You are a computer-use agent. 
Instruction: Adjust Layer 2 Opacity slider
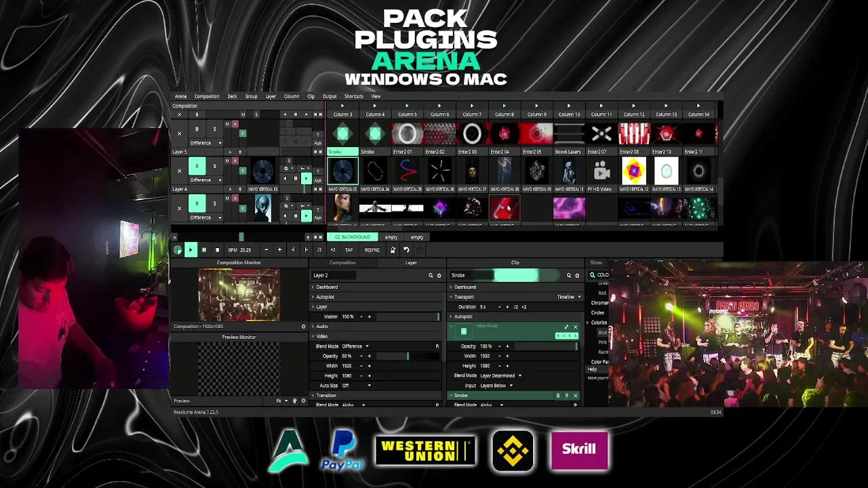(x=408, y=357)
